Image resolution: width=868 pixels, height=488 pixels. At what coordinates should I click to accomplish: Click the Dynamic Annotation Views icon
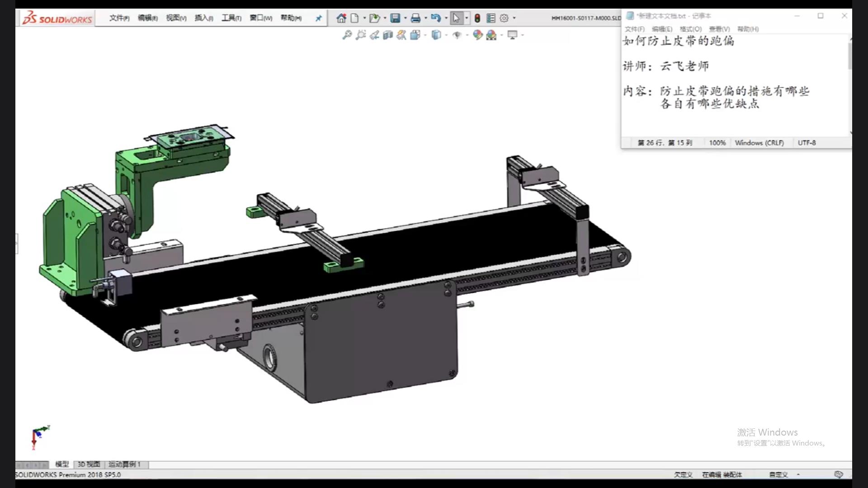[x=401, y=35]
